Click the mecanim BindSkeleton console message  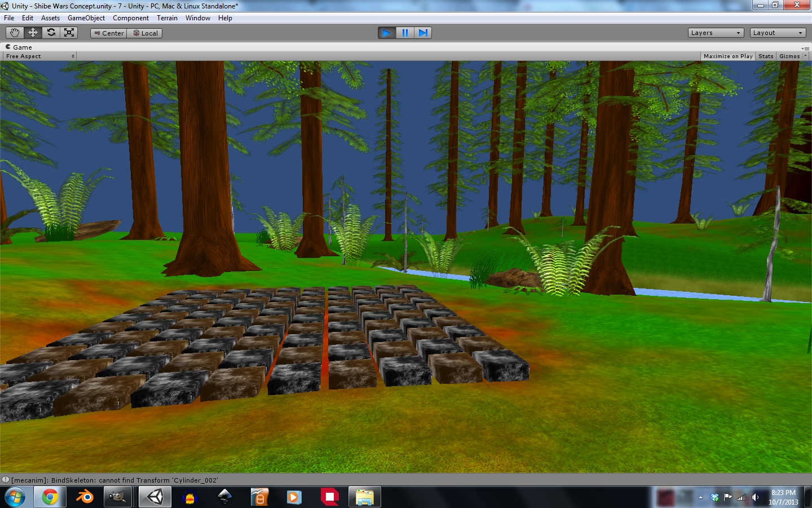(x=114, y=480)
